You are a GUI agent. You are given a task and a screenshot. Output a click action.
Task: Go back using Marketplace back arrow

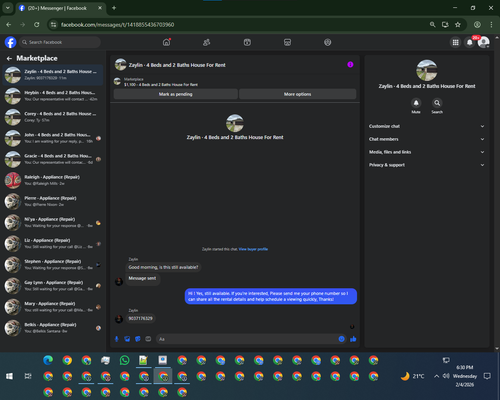coord(9,59)
